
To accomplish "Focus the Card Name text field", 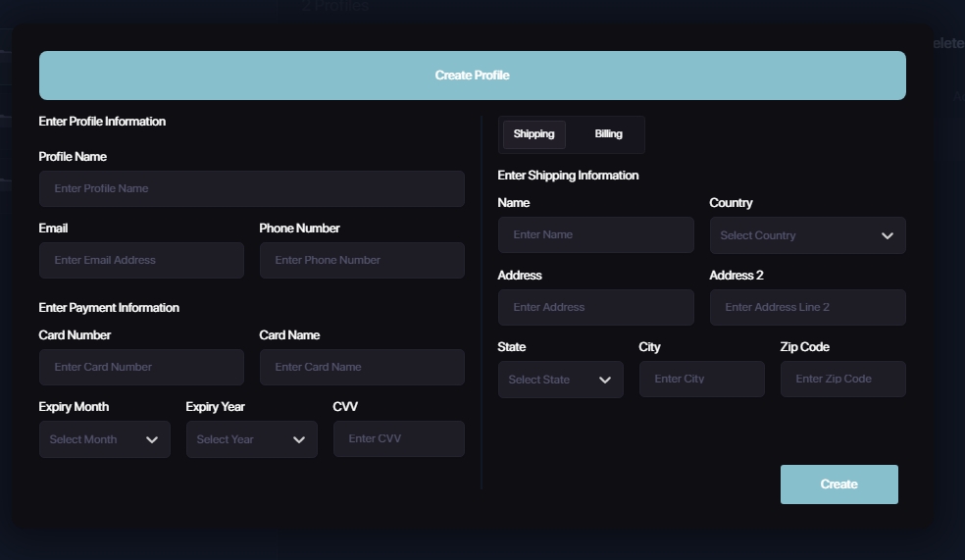I will click(x=362, y=367).
